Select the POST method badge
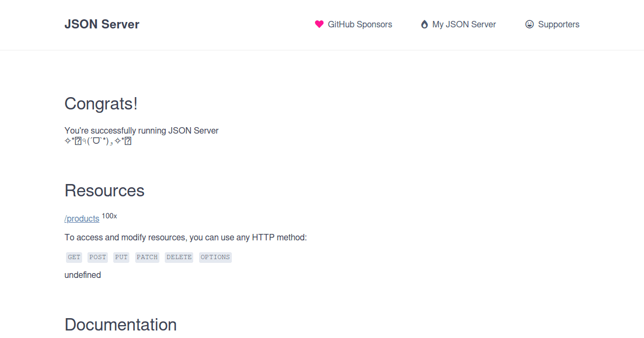 (x=97, y=257)
